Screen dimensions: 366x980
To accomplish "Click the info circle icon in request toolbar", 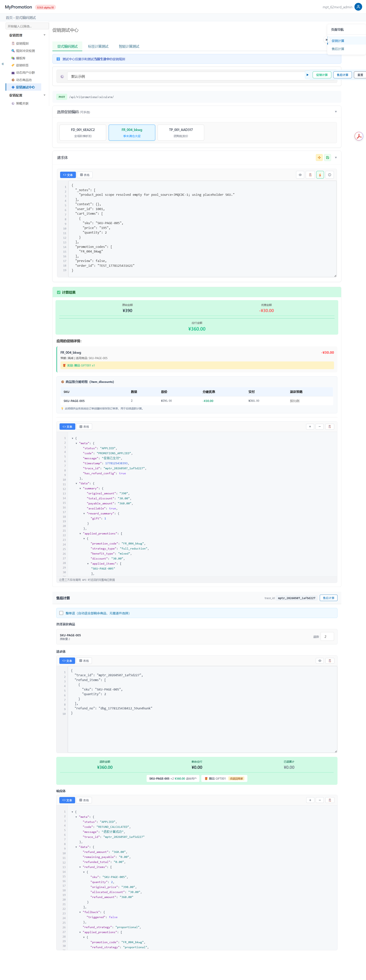I will coord(330,175).
